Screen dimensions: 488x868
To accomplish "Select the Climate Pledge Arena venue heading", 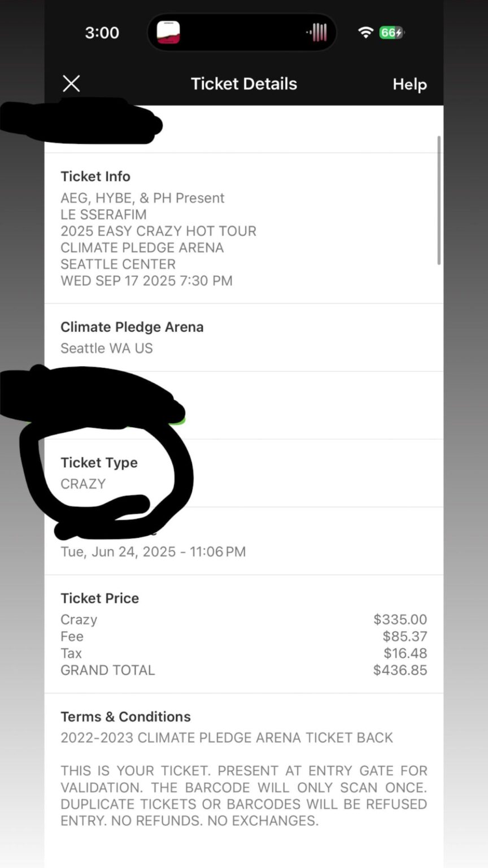I will 132,327.
